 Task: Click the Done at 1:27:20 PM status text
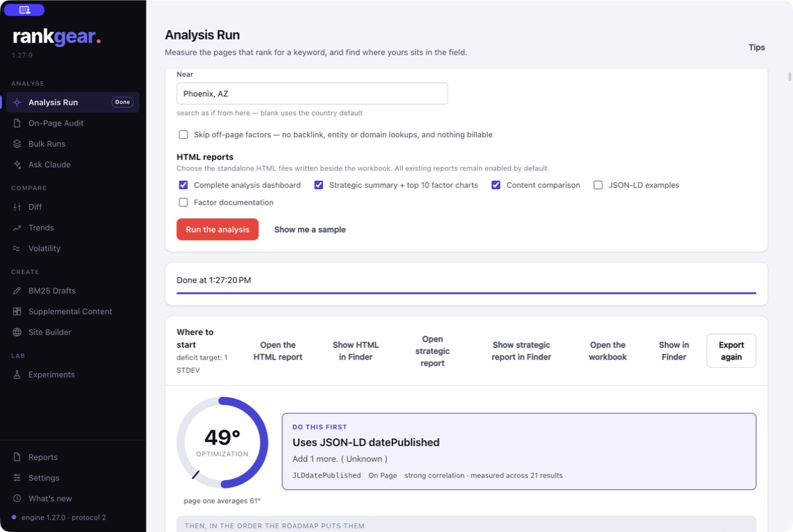coord(214,280)
